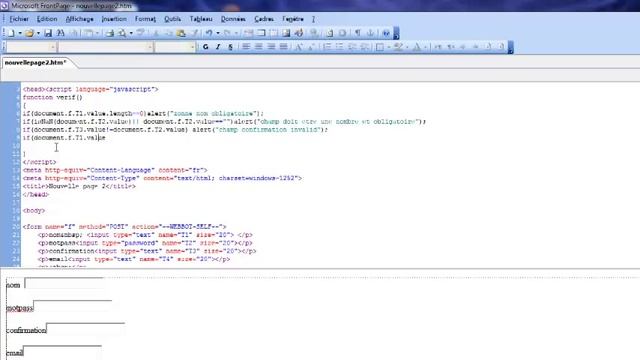Apply bulleted list formatting
The image size is (640, 360).
point(339,47)
